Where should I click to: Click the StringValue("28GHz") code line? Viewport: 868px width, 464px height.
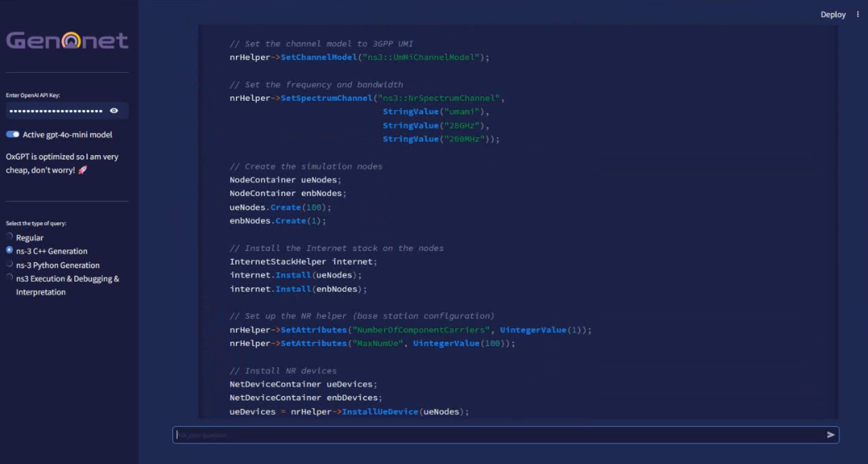click(436, 125)
